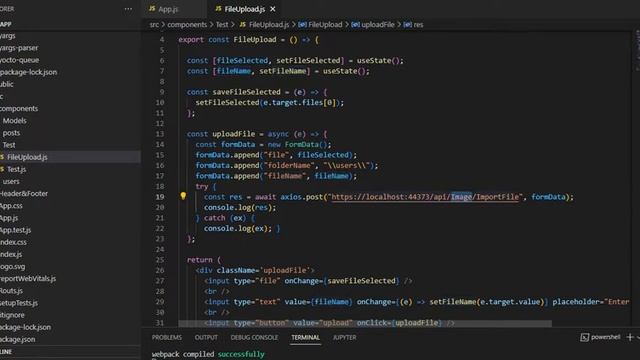Open the Jupyter panel tab
The image size is (640, 360).
(x=344, y=338)
